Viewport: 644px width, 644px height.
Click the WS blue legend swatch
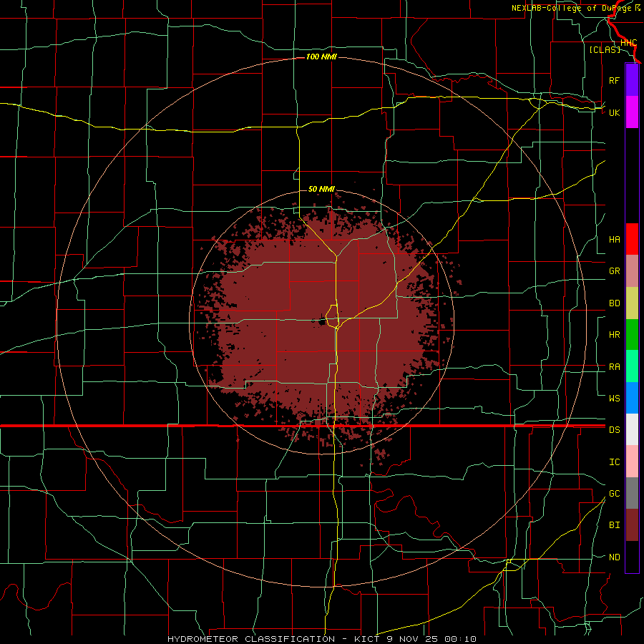(632, 398)
